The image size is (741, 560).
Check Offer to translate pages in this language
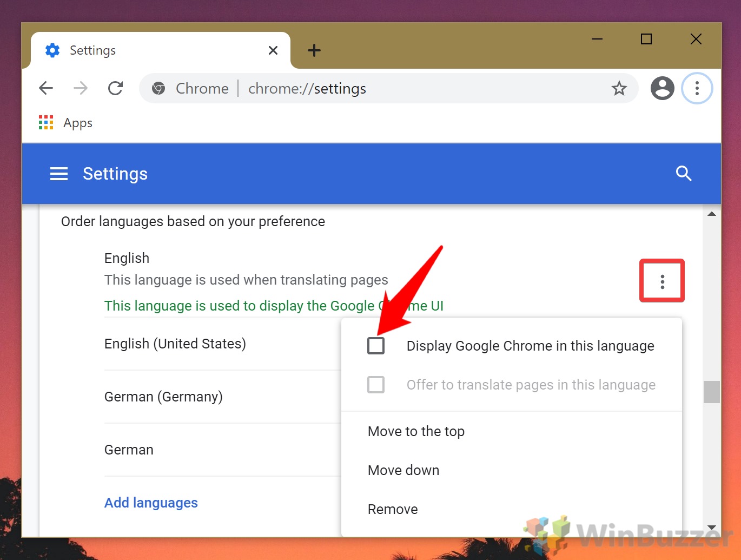pos(376,385)
